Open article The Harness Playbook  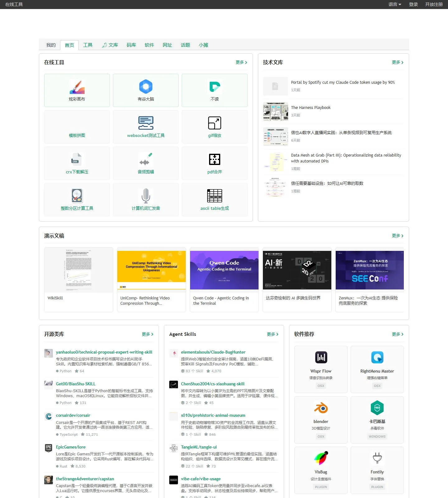click(x=311, y=108)
